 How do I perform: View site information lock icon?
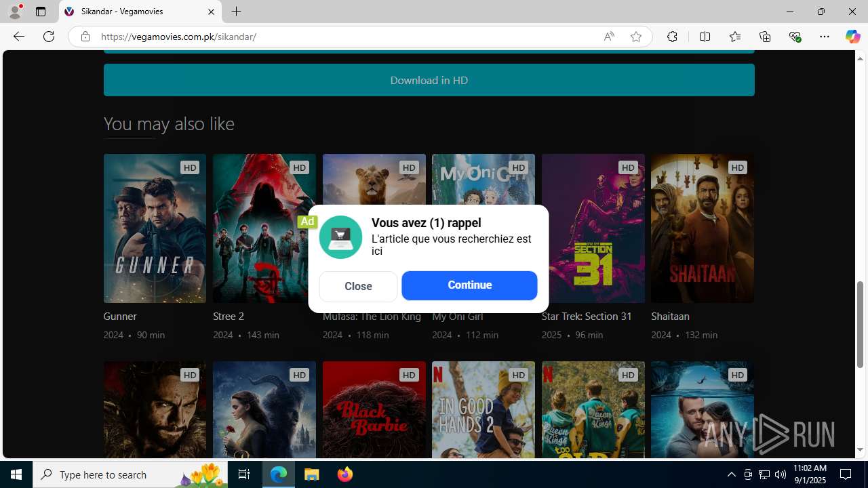tap(85, 37)
